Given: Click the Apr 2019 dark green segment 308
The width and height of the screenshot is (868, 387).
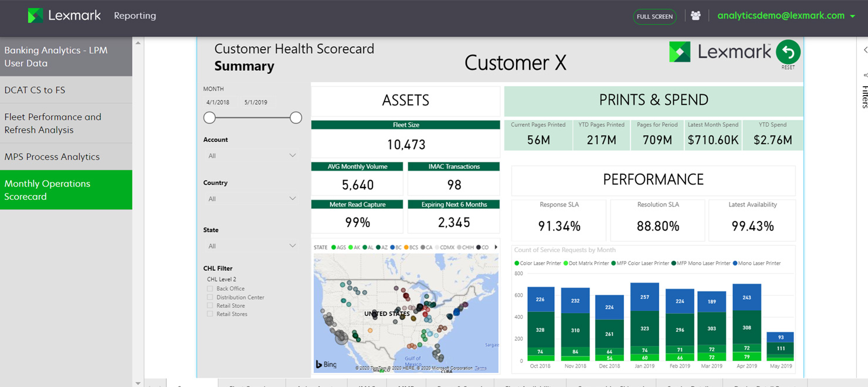Looking at the screenshot, I should point(747,327).
